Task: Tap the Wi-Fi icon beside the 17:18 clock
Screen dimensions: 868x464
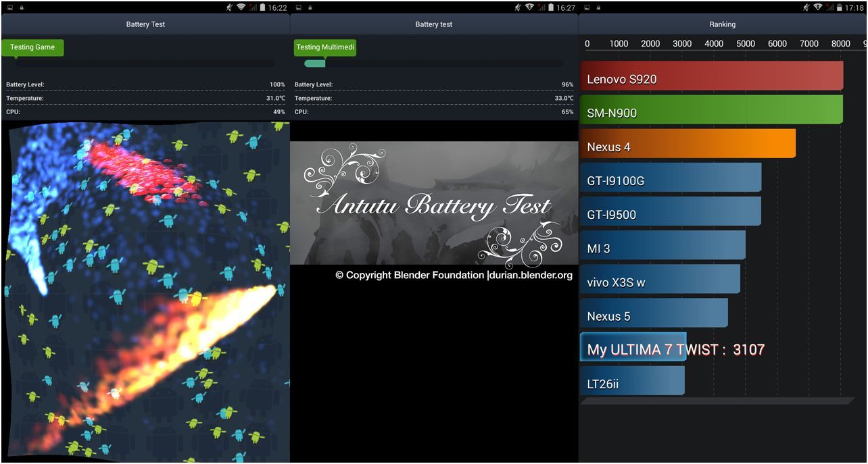Action: (x=819, y=7)
